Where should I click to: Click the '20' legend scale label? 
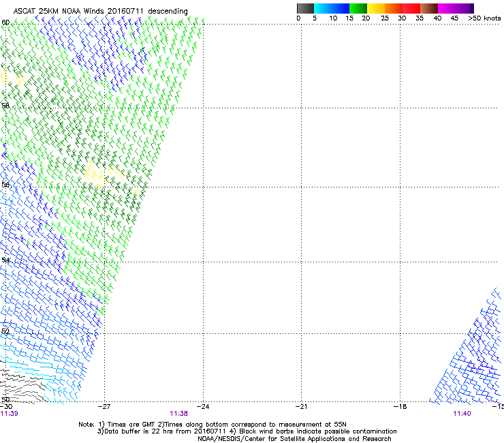(x=366, y=18)
